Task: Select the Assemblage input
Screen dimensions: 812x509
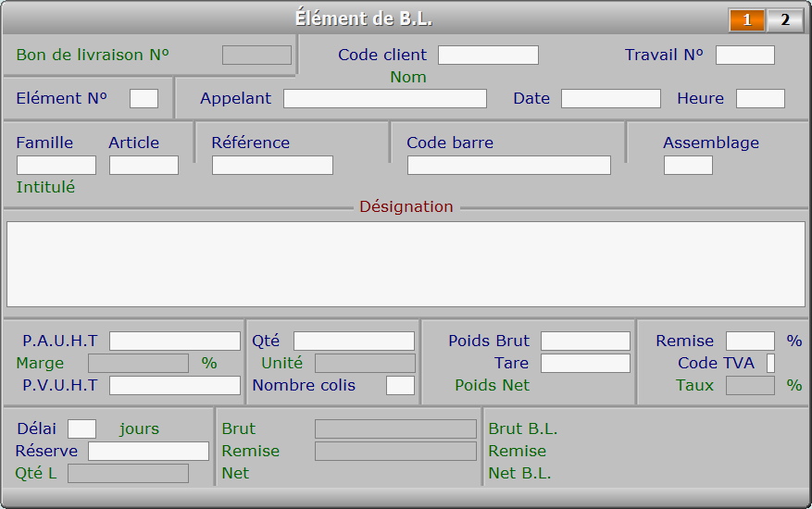Action: (x=688, y=165)
